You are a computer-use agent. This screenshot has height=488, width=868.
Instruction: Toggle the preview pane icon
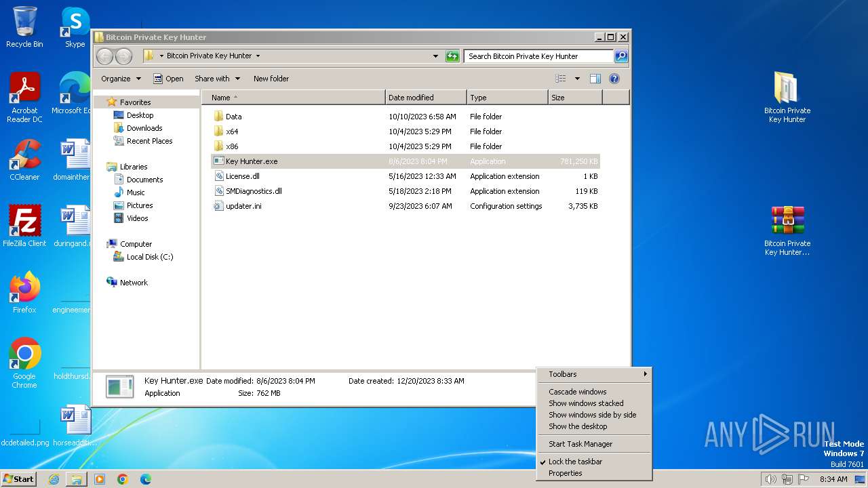click(x=595, y=79)
